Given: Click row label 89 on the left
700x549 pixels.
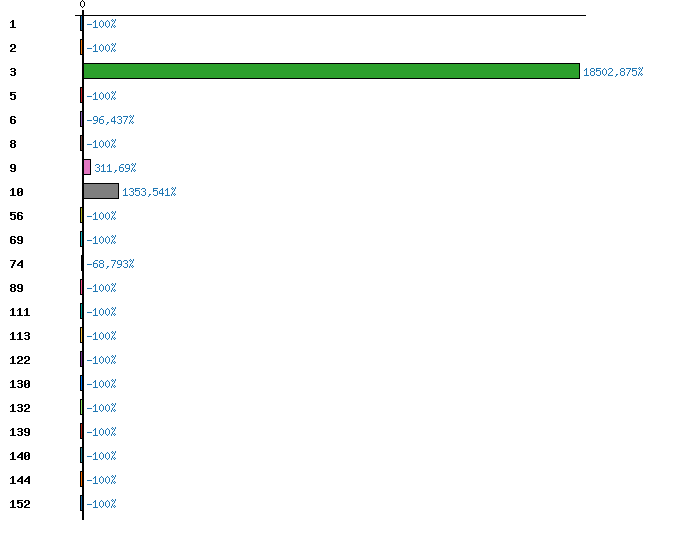Looking at the screenshot, I should (x=16, y=288).
